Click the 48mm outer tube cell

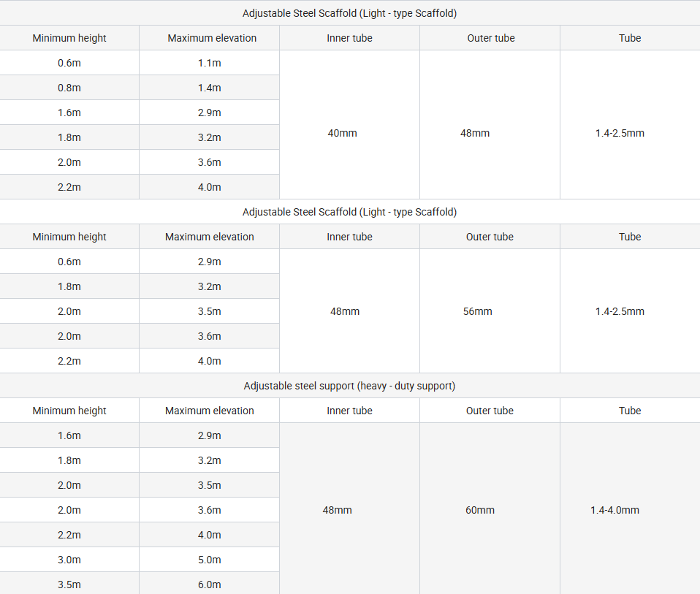point(475,133)
